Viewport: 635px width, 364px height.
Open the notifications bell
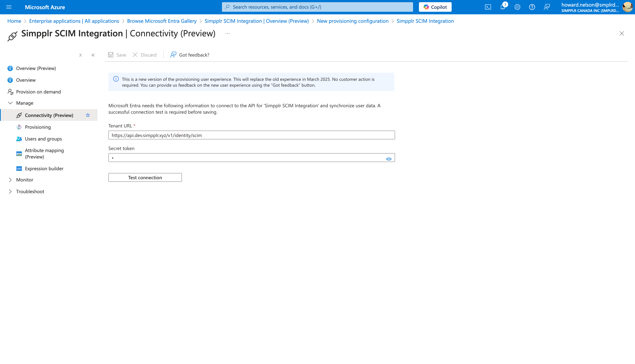coord(503,7)
